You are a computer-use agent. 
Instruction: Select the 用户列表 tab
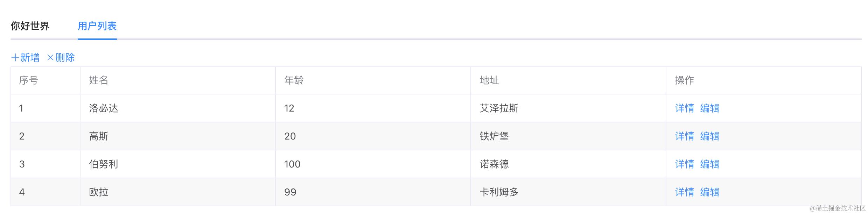tap(97, 26)
